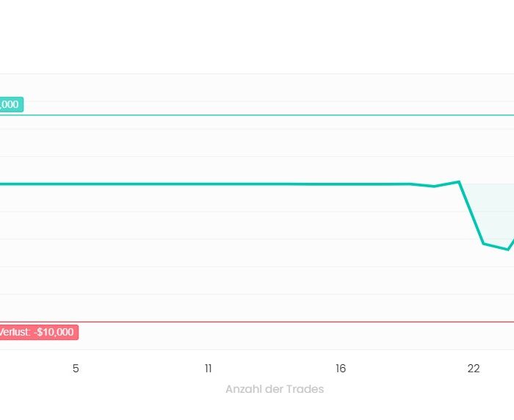The image size is (514, 420).
Task: Select x-axis tick label 11
Action: pos(208,369)
